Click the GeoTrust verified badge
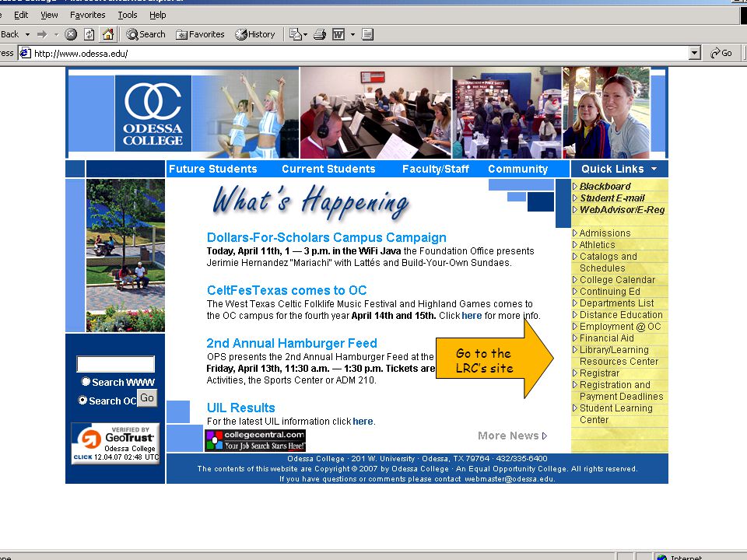This screenshot has width=747, height=560. point(115,444)
